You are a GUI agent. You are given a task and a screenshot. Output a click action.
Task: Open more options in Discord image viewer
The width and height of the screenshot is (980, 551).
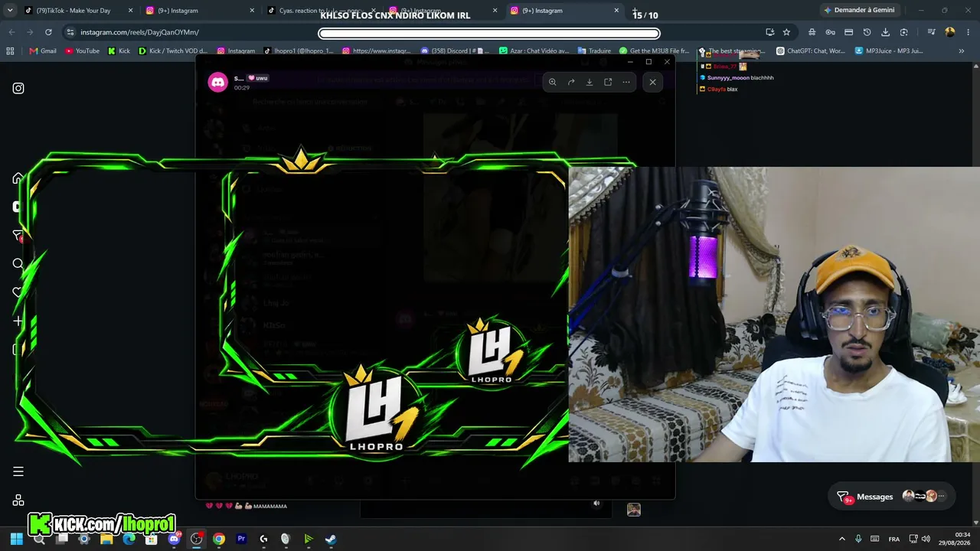point(626,82)
